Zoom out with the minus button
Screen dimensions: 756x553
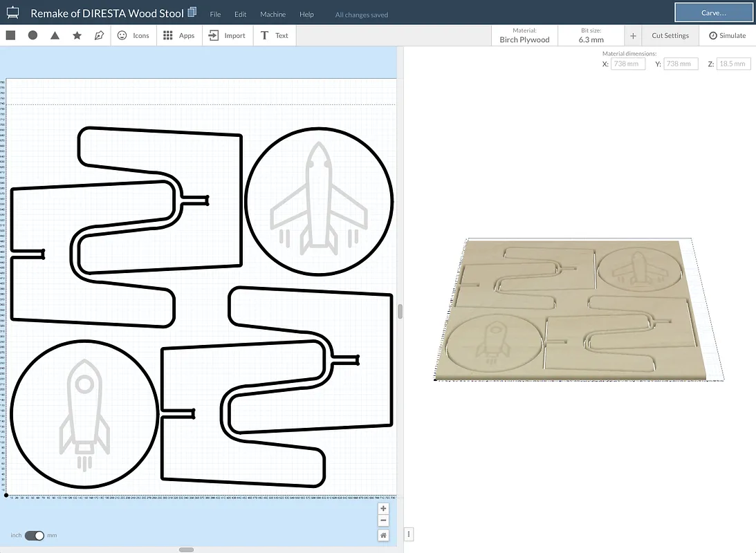pyautogui.click(x=383, y=521)
